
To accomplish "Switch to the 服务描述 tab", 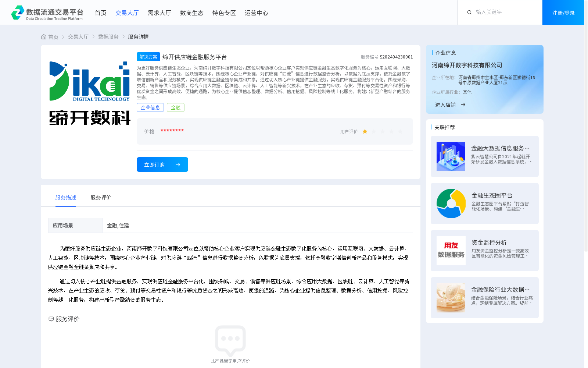I will pyautogui.click(x=66, y=198).
